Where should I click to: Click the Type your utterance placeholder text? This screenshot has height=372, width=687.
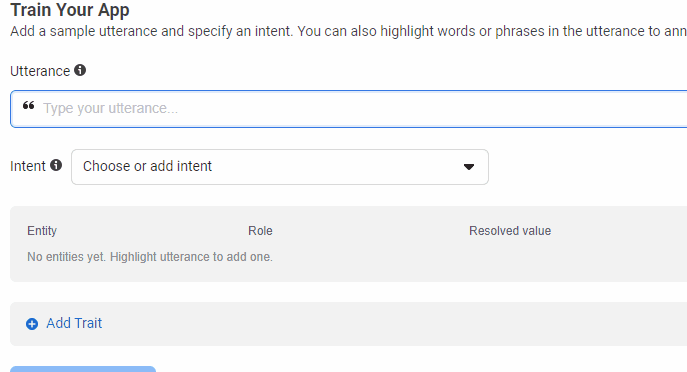tap(110, 108)
